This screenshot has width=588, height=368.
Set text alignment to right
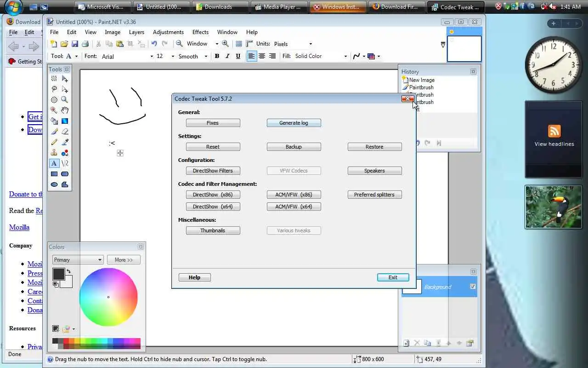coord(272,56)
